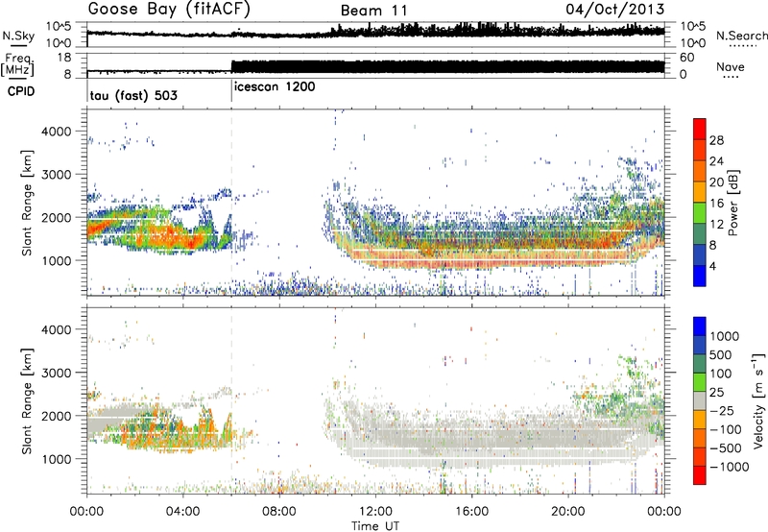Click the '20:00' time tick label

tap(567, 512)
